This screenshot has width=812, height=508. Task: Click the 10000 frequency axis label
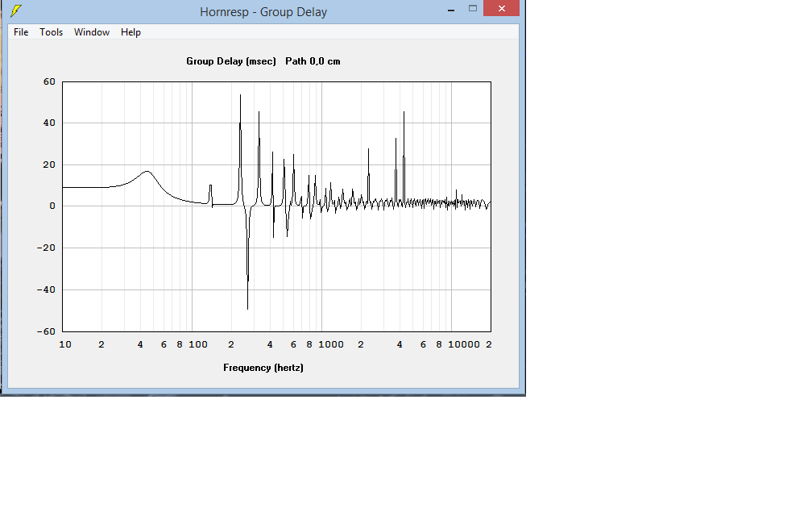point(464,344)
